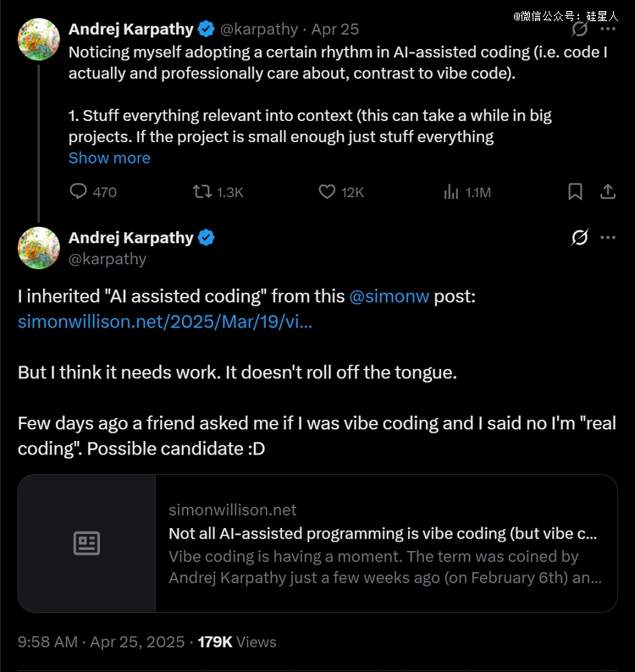The image size is (635, 672).
Task: Like the first tweet with 12K hearts
Action: [327, 191]
